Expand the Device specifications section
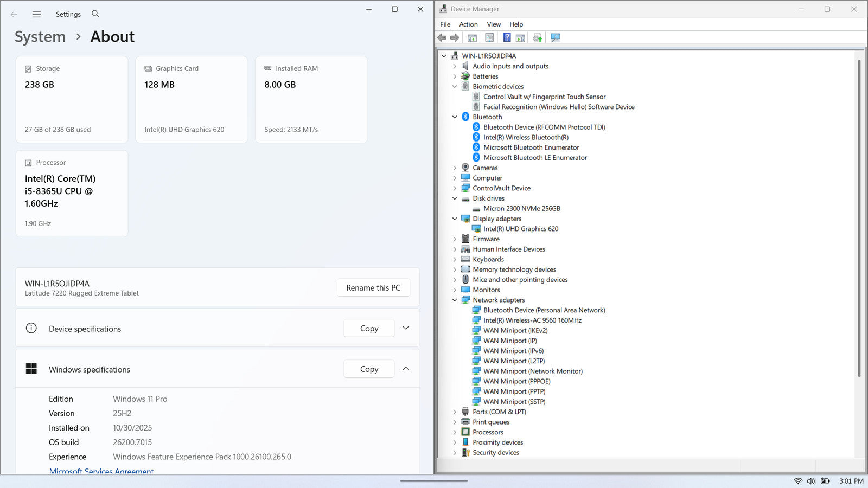Viewport: 868px width, 488px height. (x=406, y=328)
